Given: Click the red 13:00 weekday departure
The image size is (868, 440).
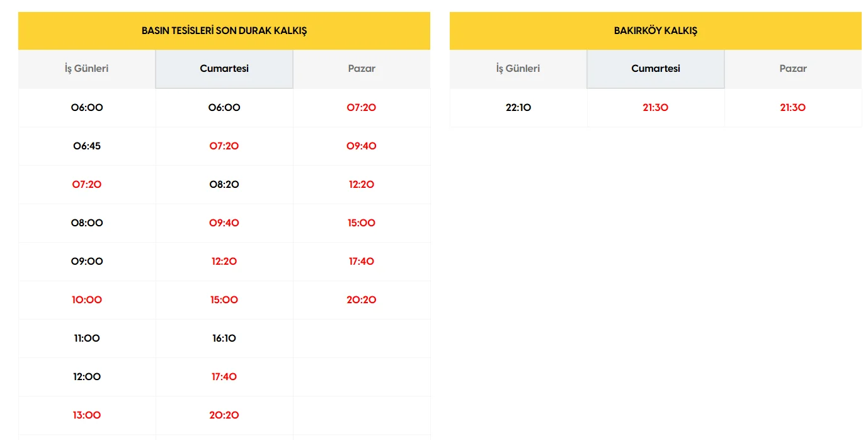Looking at the screenshot, I should 87,415.
